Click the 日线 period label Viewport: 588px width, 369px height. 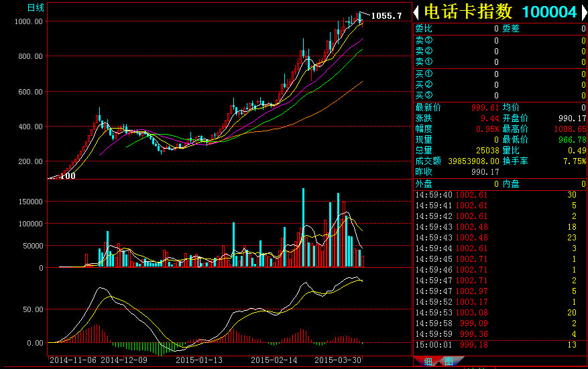click(36, 7)
